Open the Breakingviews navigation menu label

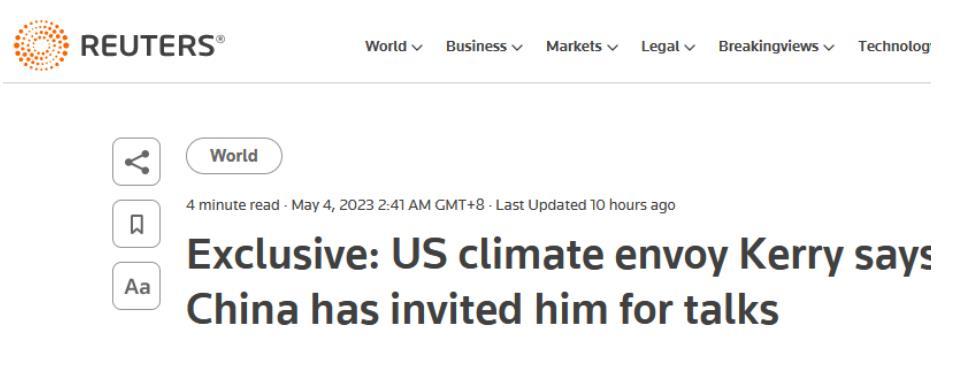pyautogui.click(x=768, y=46)
